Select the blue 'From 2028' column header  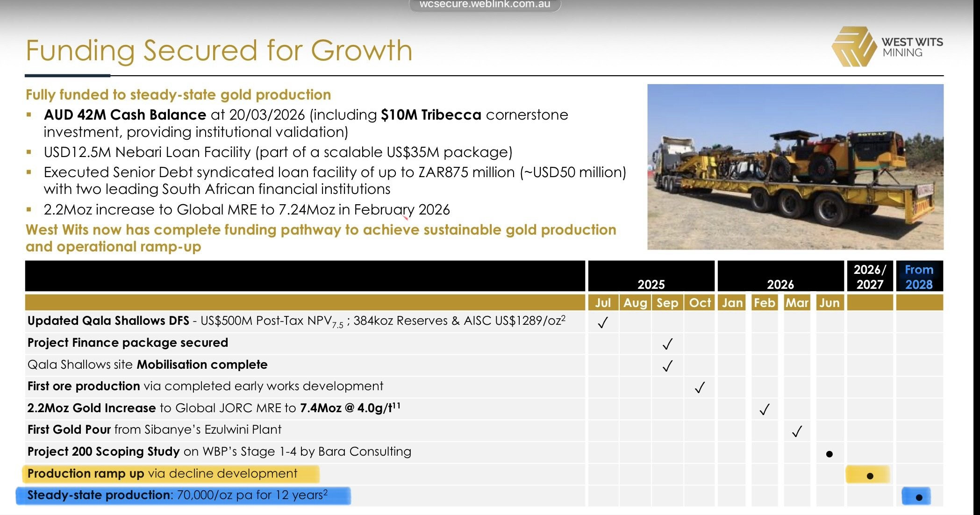pyautogui.click(x=919, y=277)
